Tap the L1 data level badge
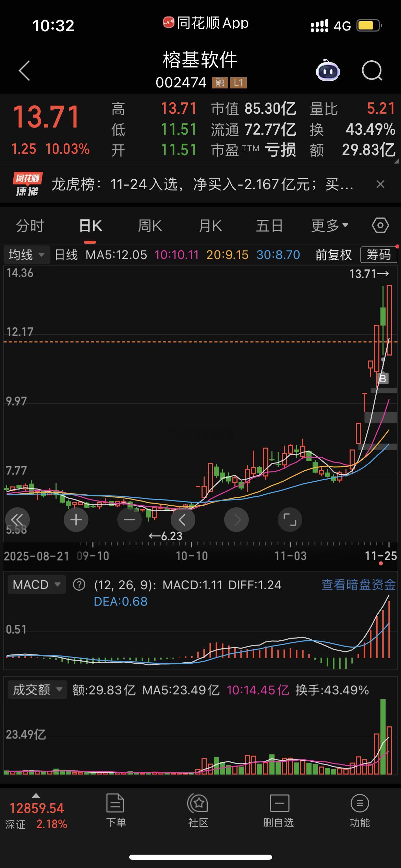401x868 pixels. point(238,83)
